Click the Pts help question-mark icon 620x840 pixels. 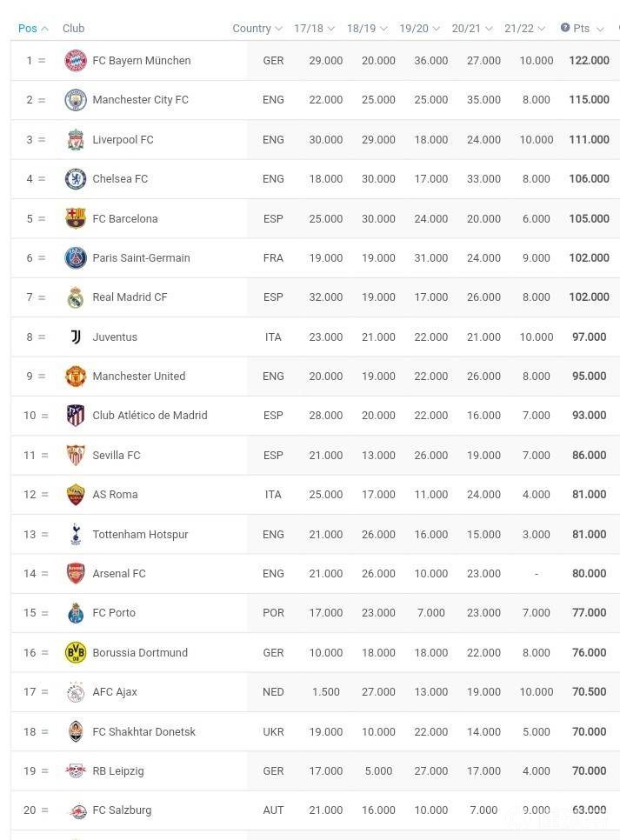click(x=565, y=28)
